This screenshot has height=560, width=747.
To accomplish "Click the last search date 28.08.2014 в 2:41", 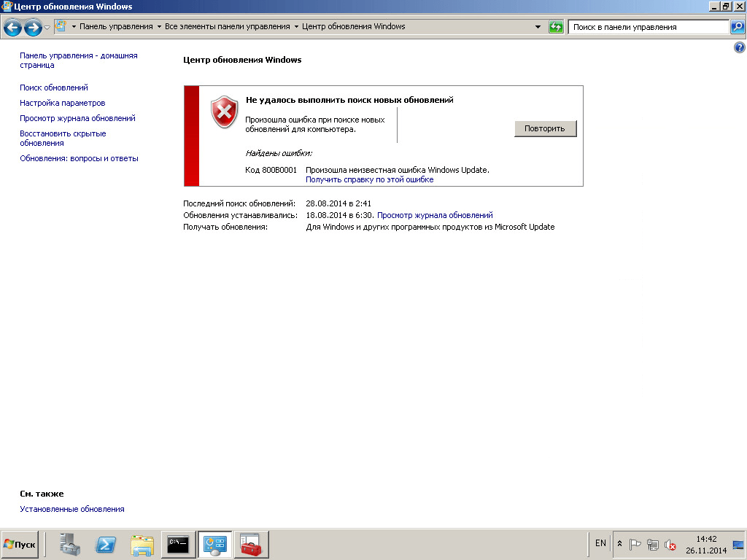I will (x=338, y=203).
